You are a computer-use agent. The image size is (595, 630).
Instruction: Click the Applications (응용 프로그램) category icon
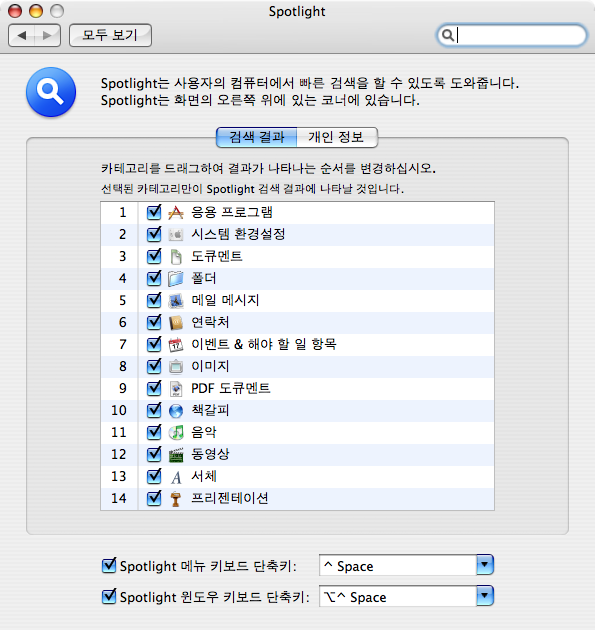176,213
